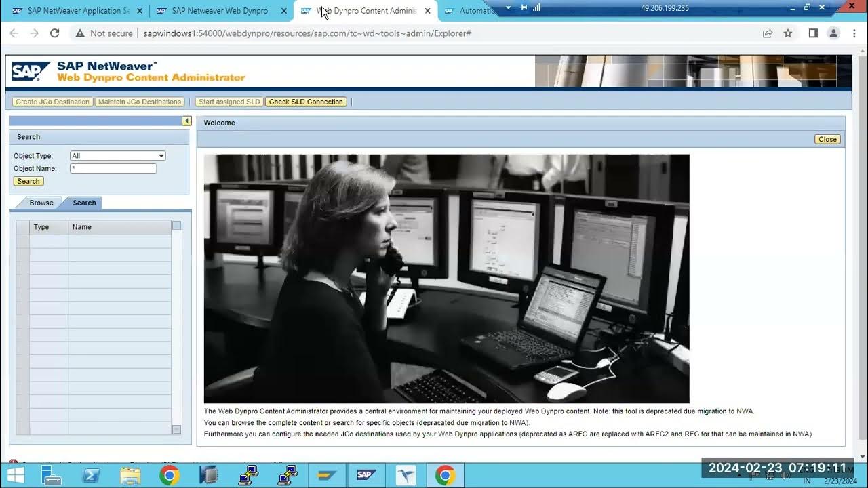Open Server Manager from the taskbar

(51, 475)
